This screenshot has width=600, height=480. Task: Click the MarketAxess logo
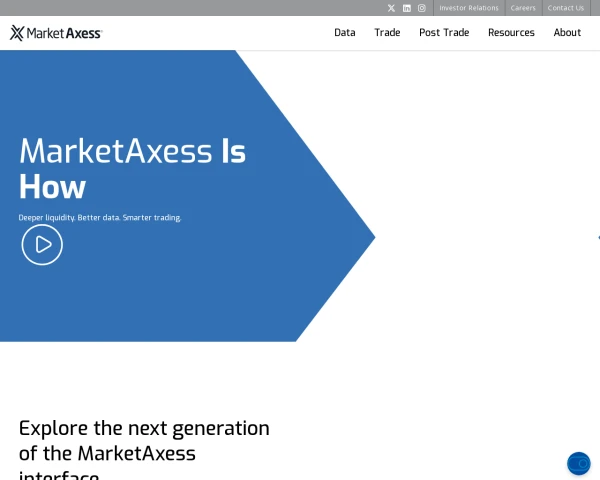coord(56,33)
